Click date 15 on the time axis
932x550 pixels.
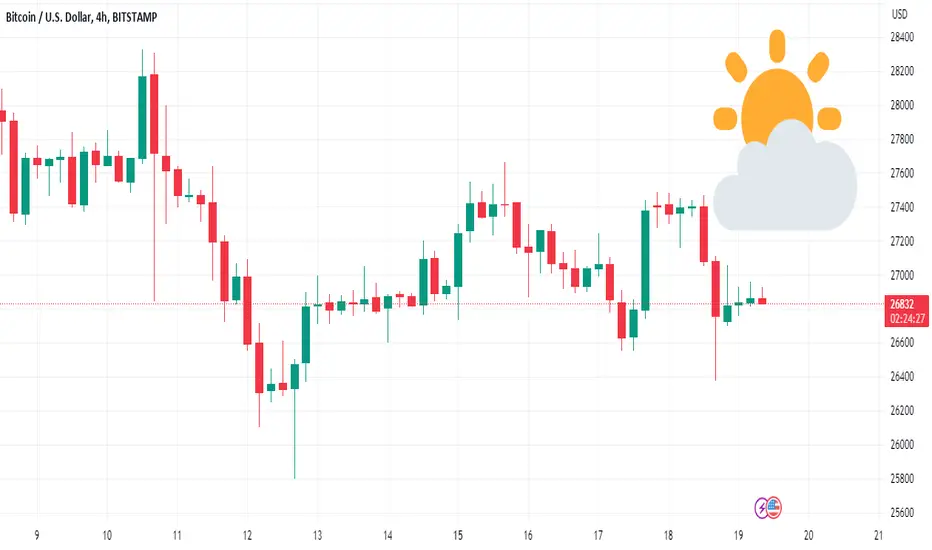[x=458, y=535]
